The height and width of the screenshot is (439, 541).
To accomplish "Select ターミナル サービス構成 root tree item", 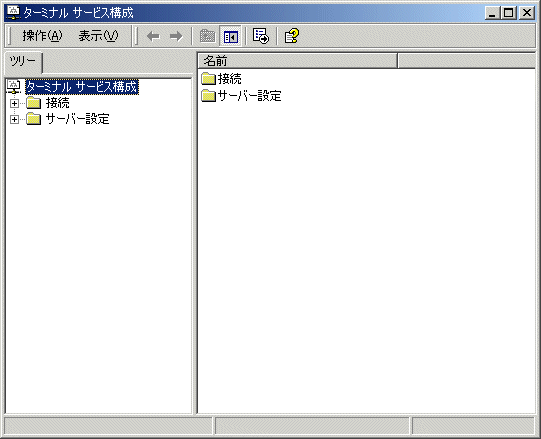I will pos(82,87).
